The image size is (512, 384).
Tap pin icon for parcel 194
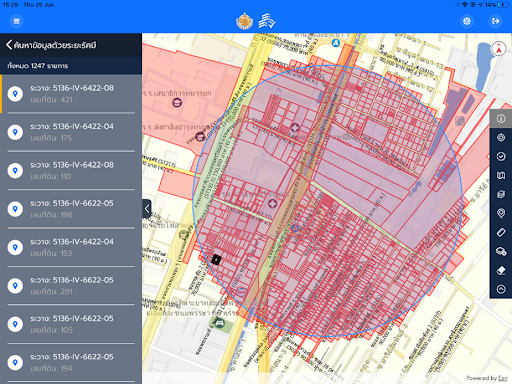(x=15, y=362)
